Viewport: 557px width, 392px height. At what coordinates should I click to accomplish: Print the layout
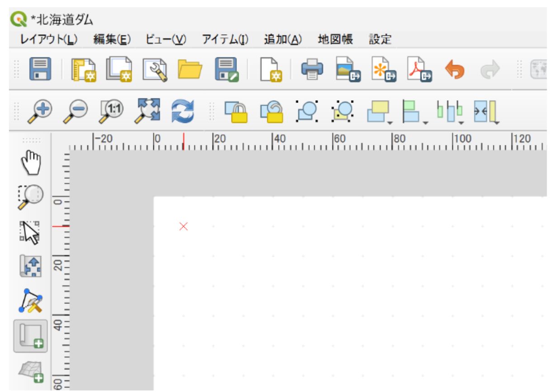tap(312, 70)
